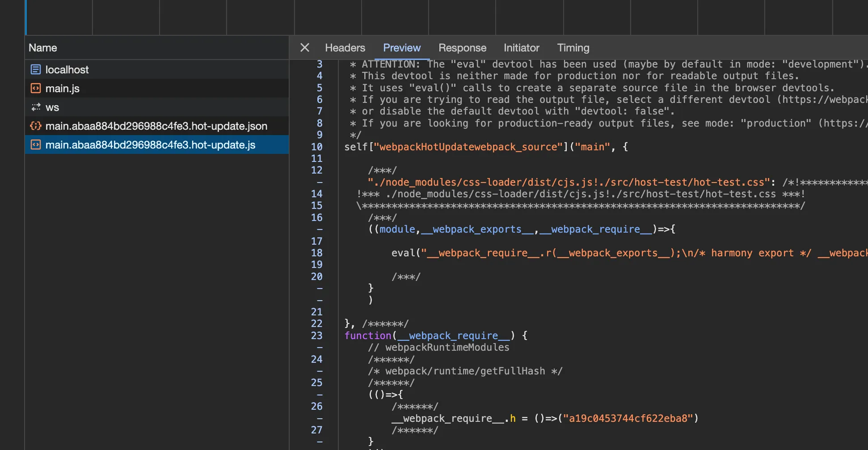The image size is (868, 450).
Task: Click the "devtool: false" comment line
Action: (512, 111)
